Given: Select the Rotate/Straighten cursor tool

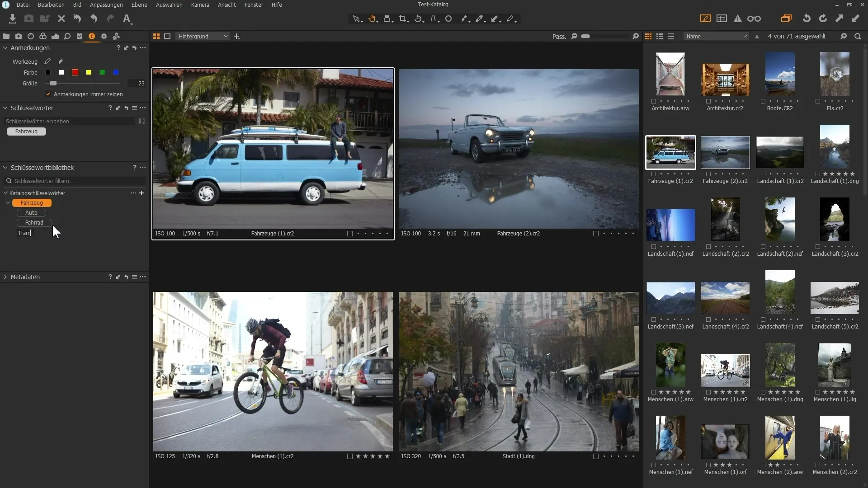Looking at the screenshot, I should 419,19.
